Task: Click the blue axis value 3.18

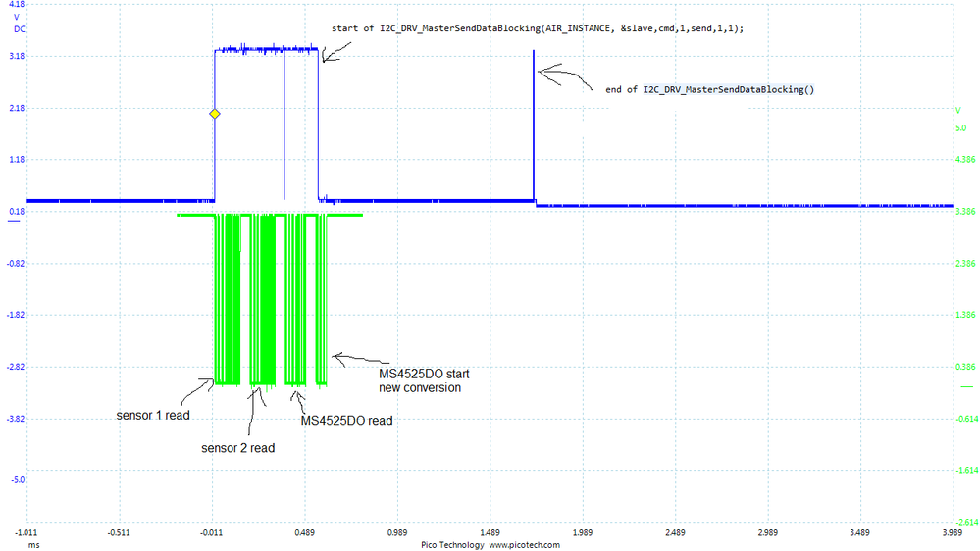Action: pyautogui.click(x=17, y=56)
